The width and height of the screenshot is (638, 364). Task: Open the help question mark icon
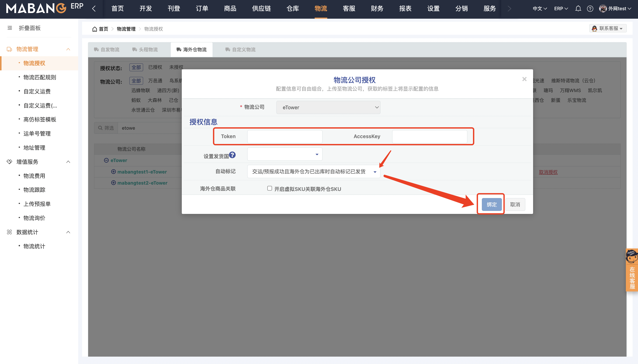click(x=590, y=9)
